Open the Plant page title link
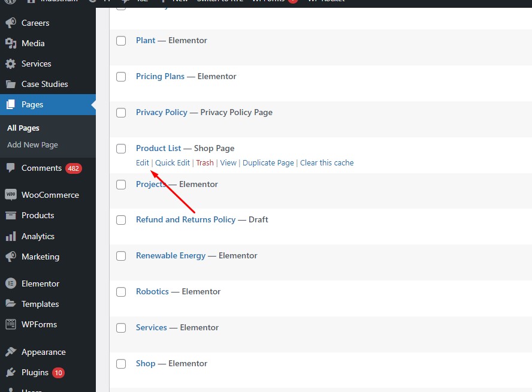532x392 pixels. 146,40
